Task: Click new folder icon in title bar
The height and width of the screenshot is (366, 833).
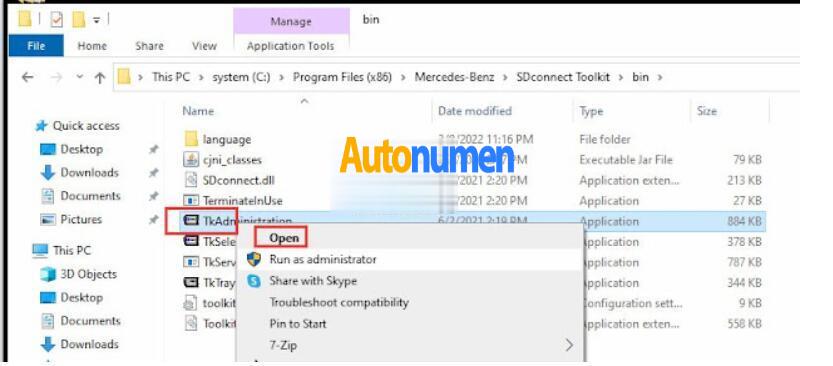Action: coord(79,20)
